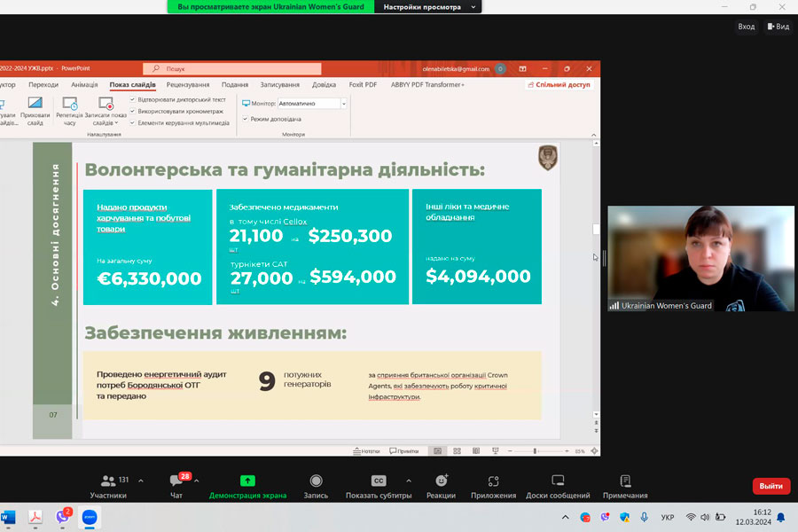Click the Спільний доступ button

559,84
